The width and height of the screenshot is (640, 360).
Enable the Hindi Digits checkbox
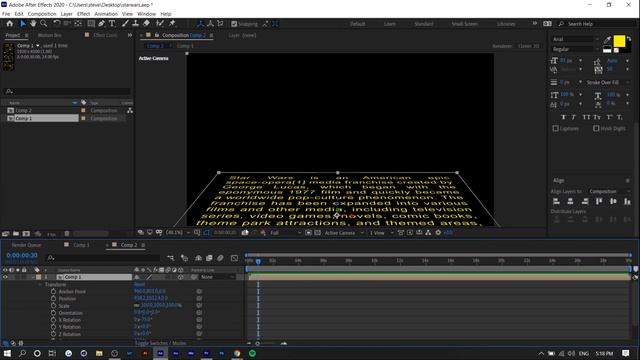tap(596, 128)
